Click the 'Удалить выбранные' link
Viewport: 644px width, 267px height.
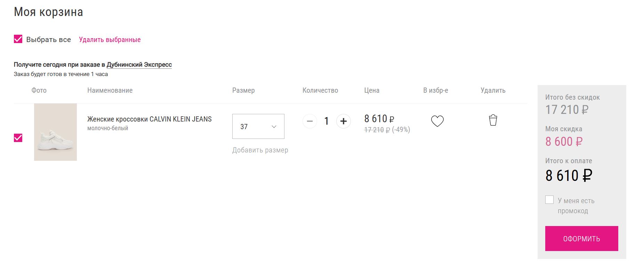click(x=110, y=40)
